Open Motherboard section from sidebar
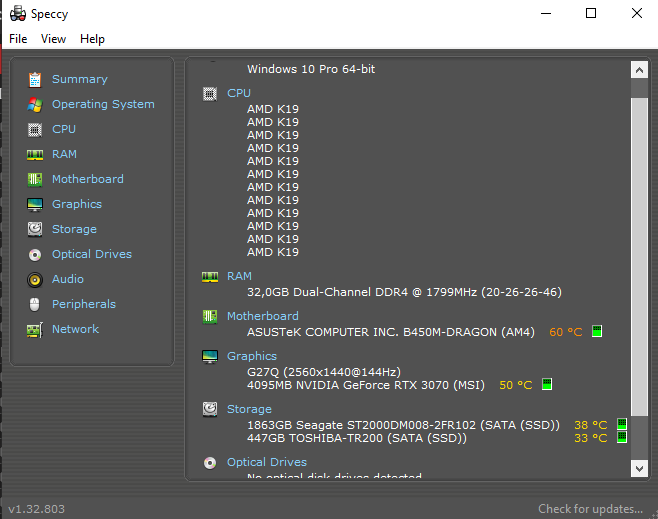Image resolution: width=658 pixels, height=519 pixels. tap(88, 179)
